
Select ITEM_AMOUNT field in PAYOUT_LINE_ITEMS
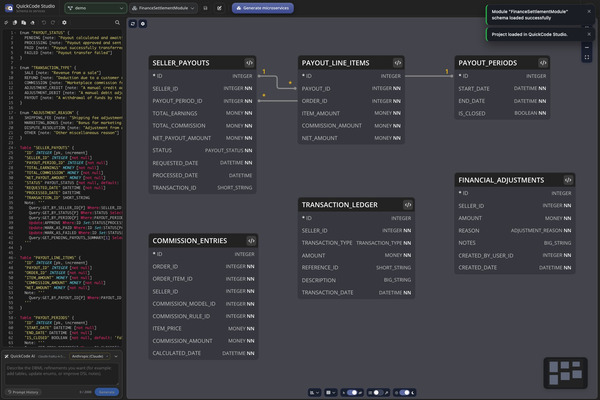(x=351, y=113)
